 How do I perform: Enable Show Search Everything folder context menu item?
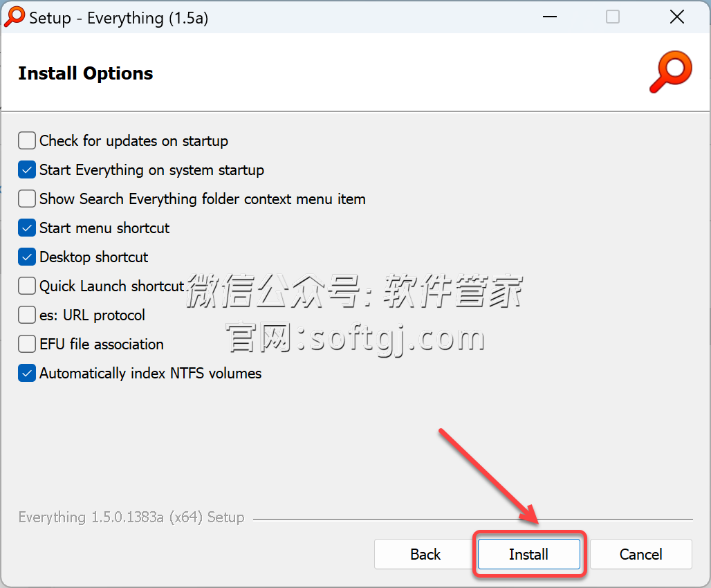27,199
